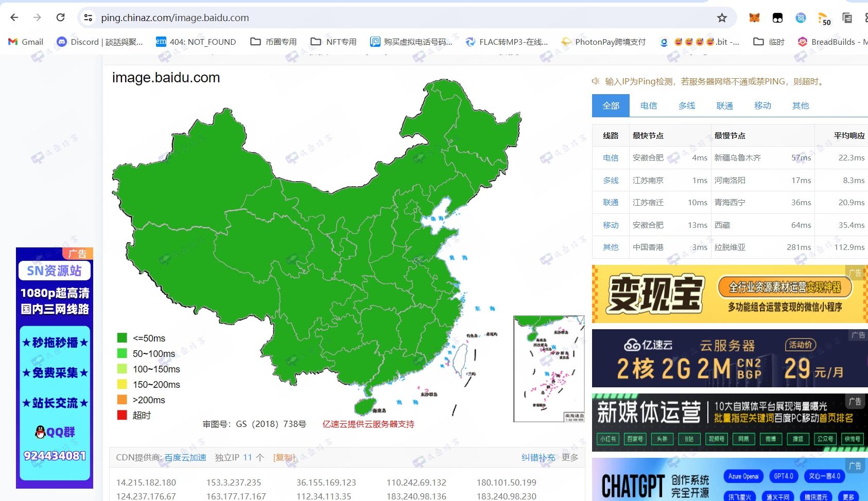Open 购买虚拟电话号码 bookmark
Screen dimensions: 868x501
click(x=411, y=42)
